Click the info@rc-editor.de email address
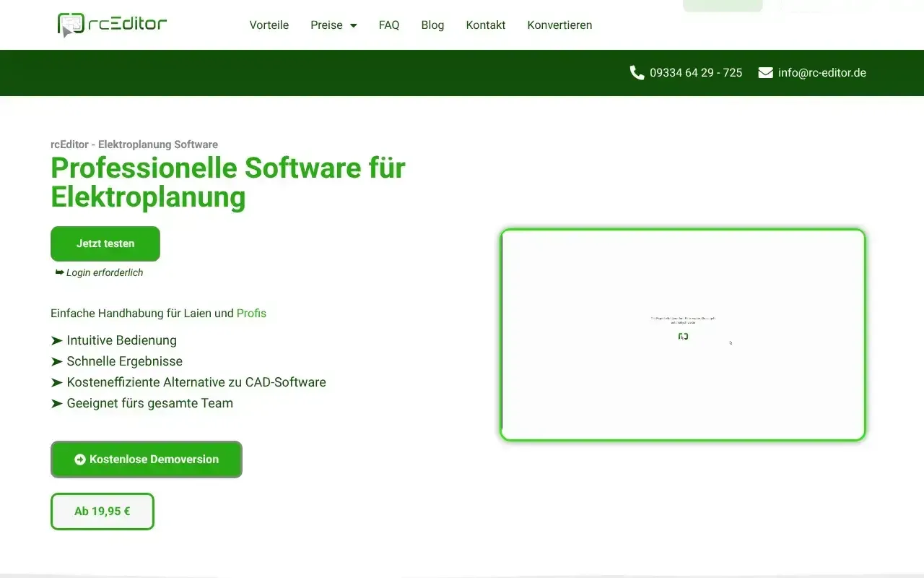Image resolution: width=924 pixels, height=578 pixels. click(x=821, y=73)
